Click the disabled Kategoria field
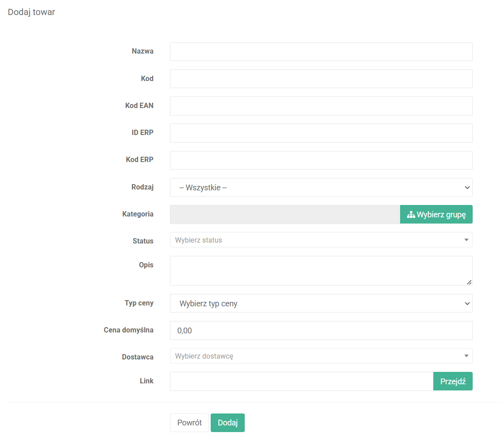This screenshot has height=448, width=501. 285,215
